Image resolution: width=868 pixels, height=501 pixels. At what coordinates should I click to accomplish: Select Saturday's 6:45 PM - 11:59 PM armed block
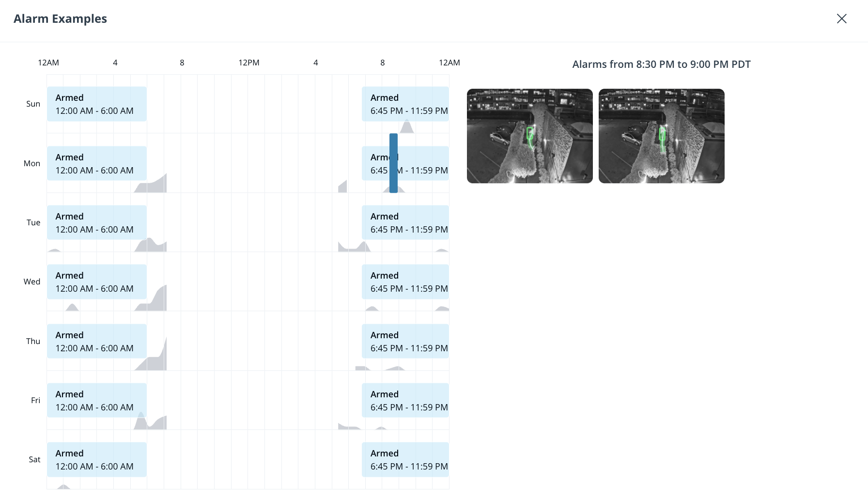[x=405, y=459]
